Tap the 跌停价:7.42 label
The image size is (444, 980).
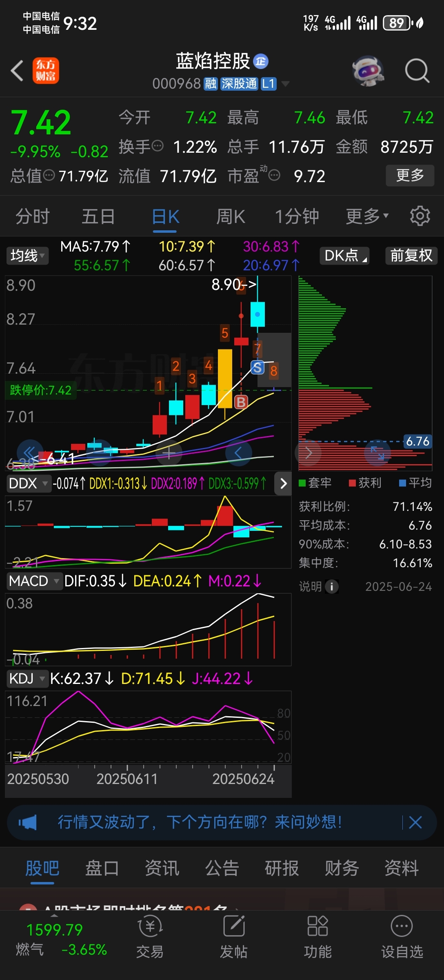pos(40,390)
